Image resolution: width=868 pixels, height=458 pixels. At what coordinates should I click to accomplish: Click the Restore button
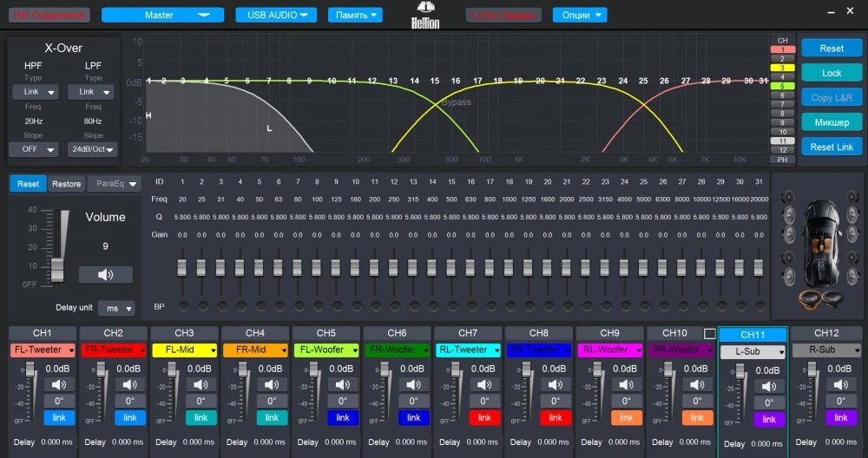pos(67,184)
